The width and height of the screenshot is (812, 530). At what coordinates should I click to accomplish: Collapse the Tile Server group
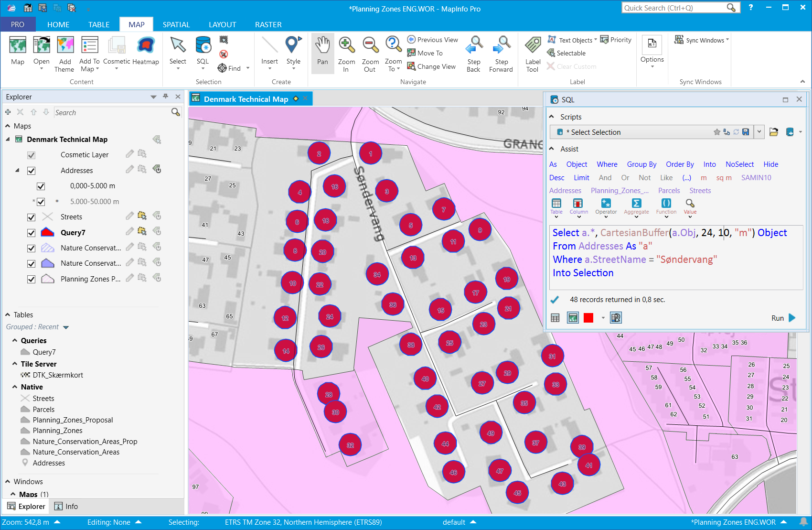pos(15,364)
